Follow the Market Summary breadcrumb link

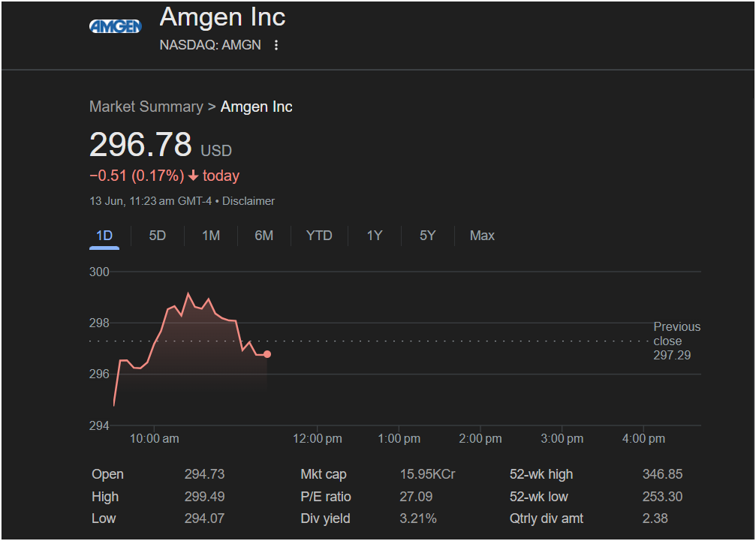146,107
